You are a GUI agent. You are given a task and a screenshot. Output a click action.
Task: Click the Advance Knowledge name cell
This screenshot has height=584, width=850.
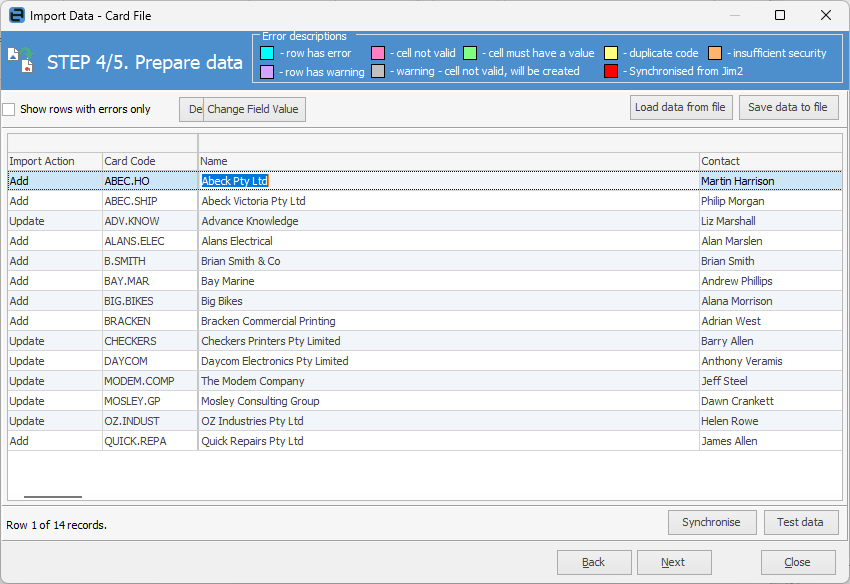pyautogui.click(x=449, y=221)
